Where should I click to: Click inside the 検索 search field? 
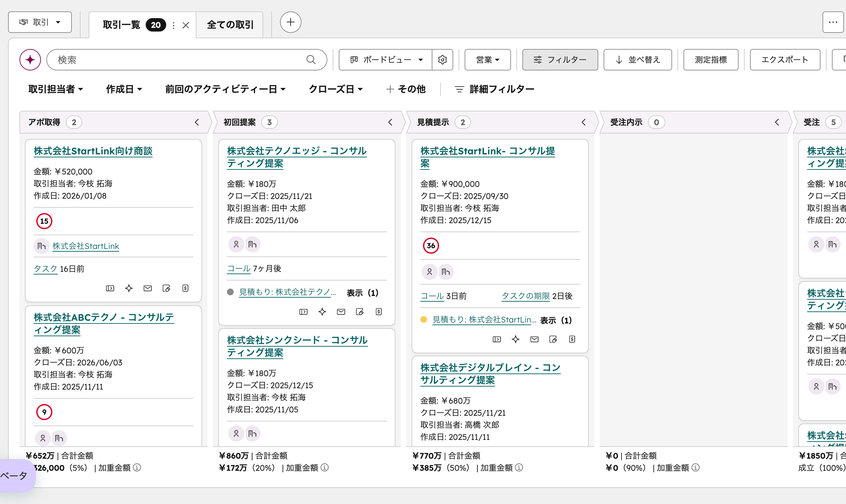click(x=170, y=60)
